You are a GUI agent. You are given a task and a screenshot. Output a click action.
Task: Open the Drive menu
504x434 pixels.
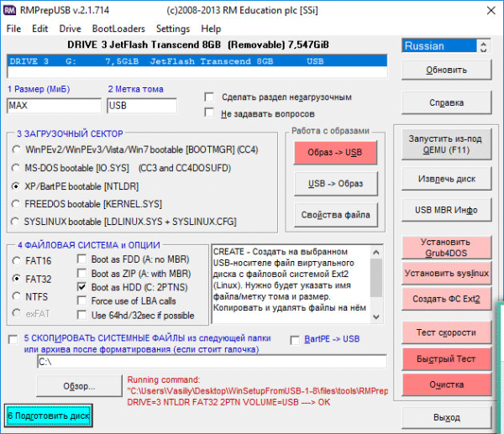click(x=70, y=29)
